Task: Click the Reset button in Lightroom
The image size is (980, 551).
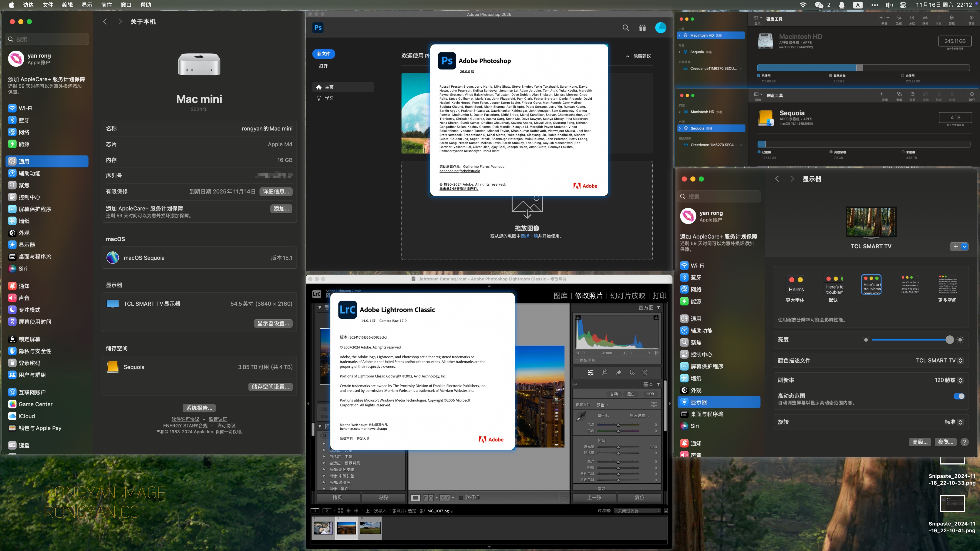Action: (x=639, y=497)
